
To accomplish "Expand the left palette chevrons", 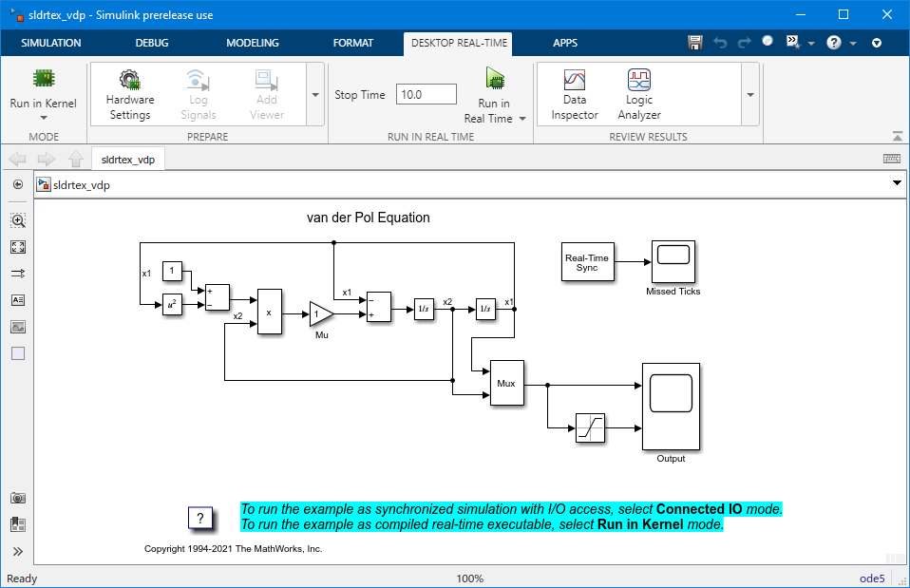I will click(18, 551).
